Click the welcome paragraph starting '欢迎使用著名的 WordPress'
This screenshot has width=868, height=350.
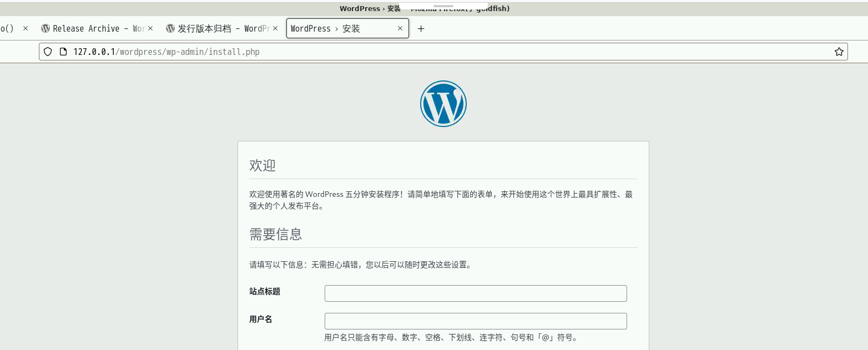441,200
